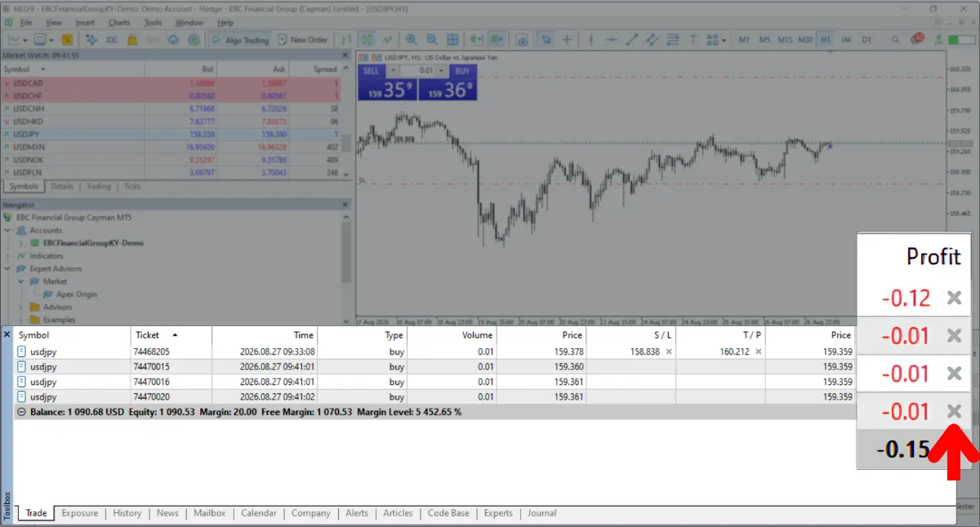Toggle Algo Trading on

239,39
